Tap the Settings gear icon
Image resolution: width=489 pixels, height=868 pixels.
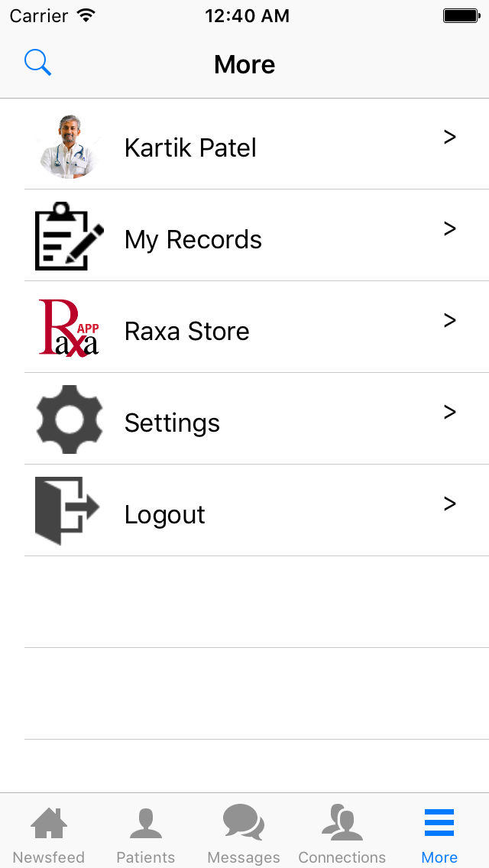pos(69,419)
